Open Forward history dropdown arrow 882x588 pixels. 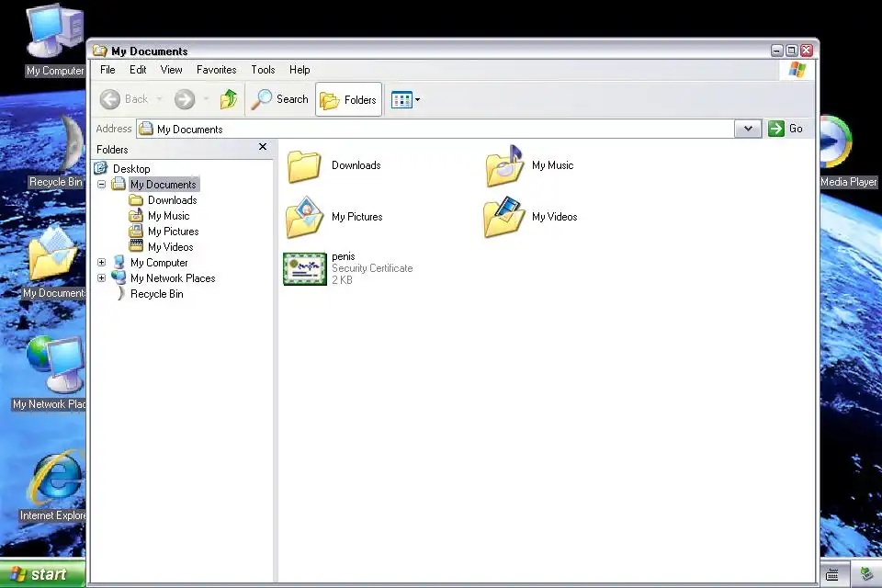tap(206, 99)
